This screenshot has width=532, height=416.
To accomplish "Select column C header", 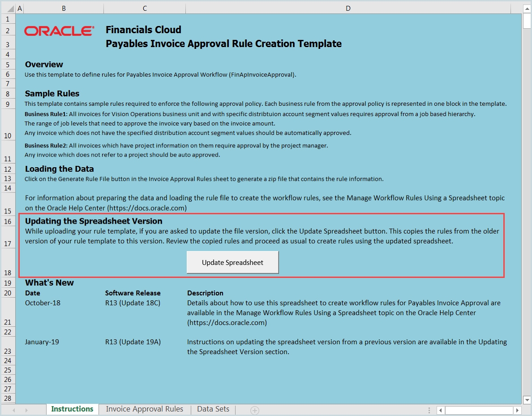I will point(144,9).
